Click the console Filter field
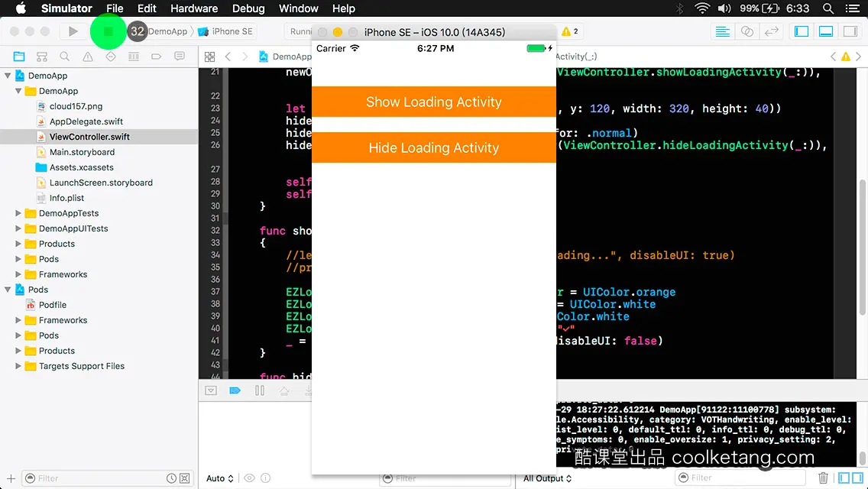The height and width of the screenshot is (489, 868). (740, 478)
